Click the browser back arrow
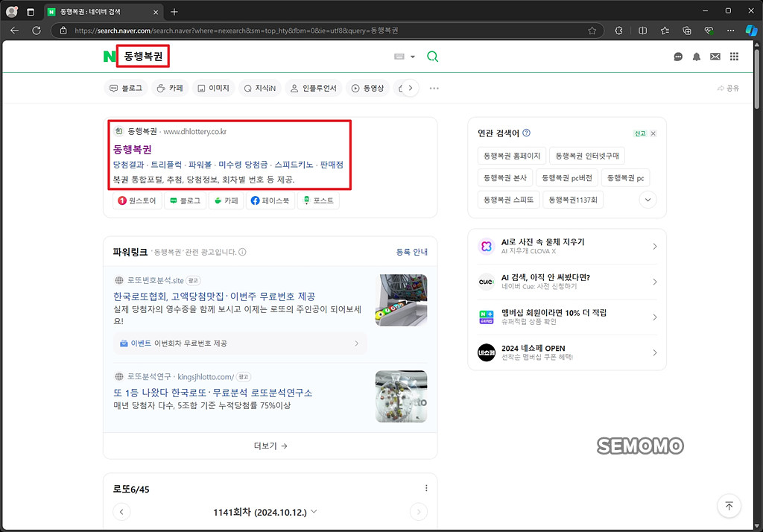This screenshot has width=763, height=532. [x=15, y=31]
